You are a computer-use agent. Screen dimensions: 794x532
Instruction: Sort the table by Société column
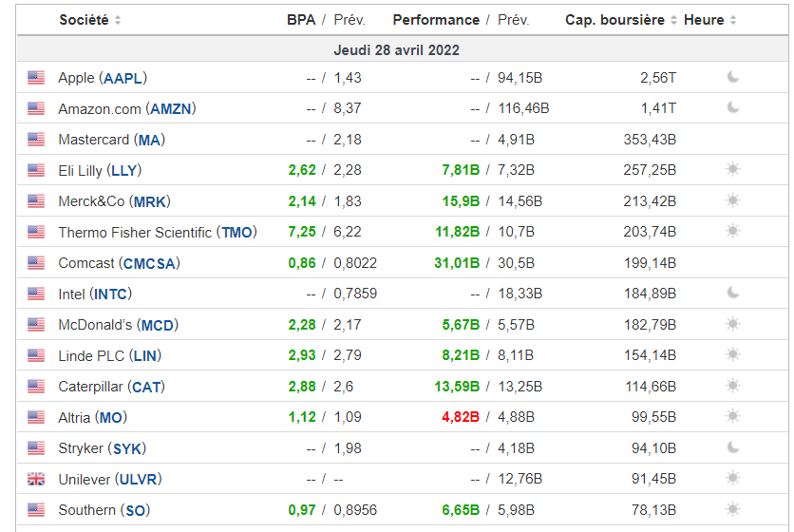pyautogui.click(x=89, y=20)
